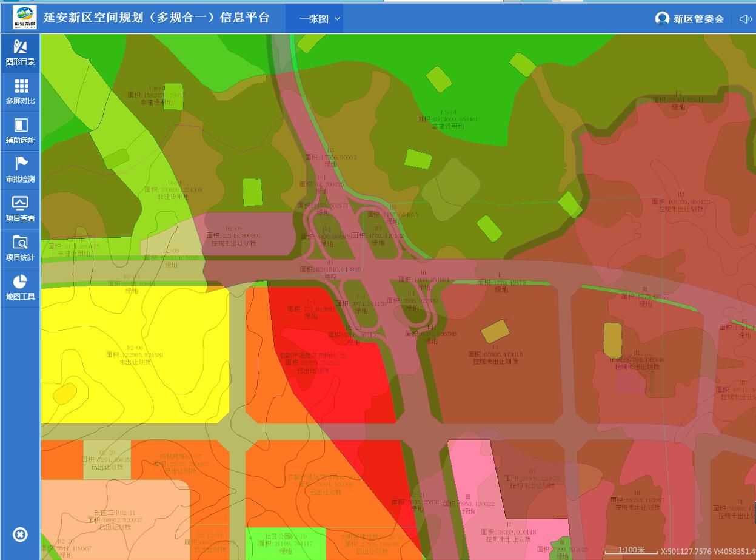Image resolution: width=756 pixels, height=560 pixels.
Task: Open the 图形目录 layer catalog
Action: coord(20,53)
